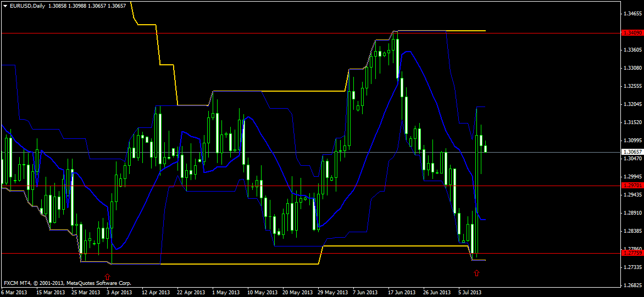
Task: Click the 1.32045 price scale value
Action: (x=632, y=104)
